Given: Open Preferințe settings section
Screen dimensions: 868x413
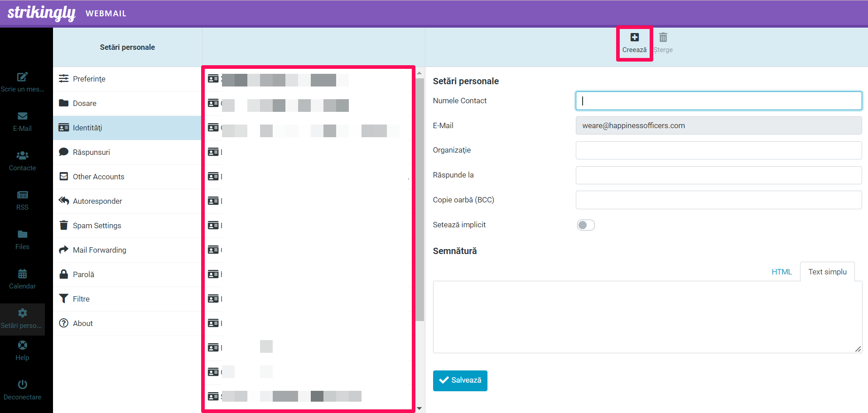Looking at the screenshot, I should [x=127, y=79].
